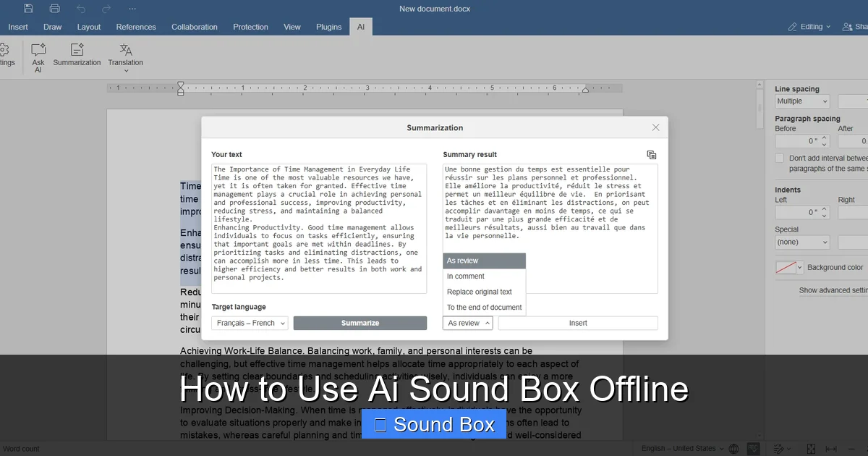
Task: Click inside the Indents Left value field
Action: click(799, 212)
